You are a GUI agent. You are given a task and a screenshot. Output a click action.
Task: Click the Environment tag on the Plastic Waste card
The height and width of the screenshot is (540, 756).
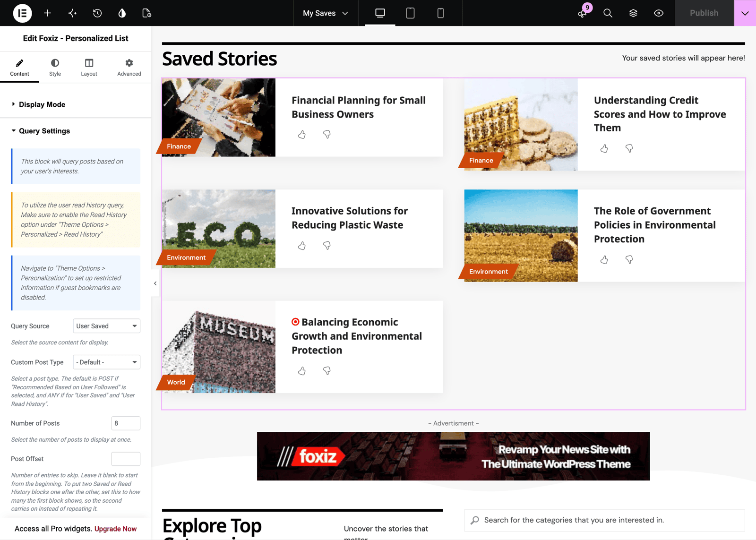186,257
